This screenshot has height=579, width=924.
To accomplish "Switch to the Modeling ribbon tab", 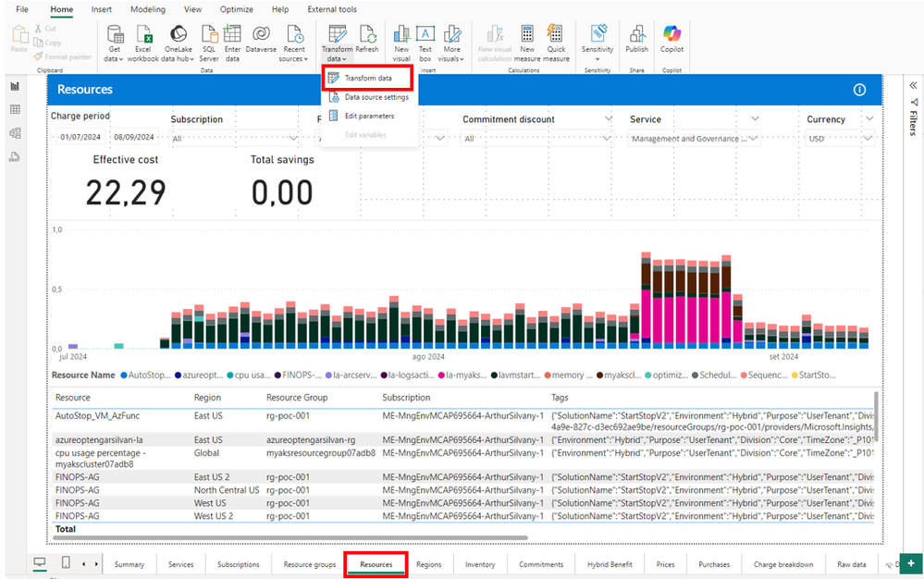I will tap(148, 9).
